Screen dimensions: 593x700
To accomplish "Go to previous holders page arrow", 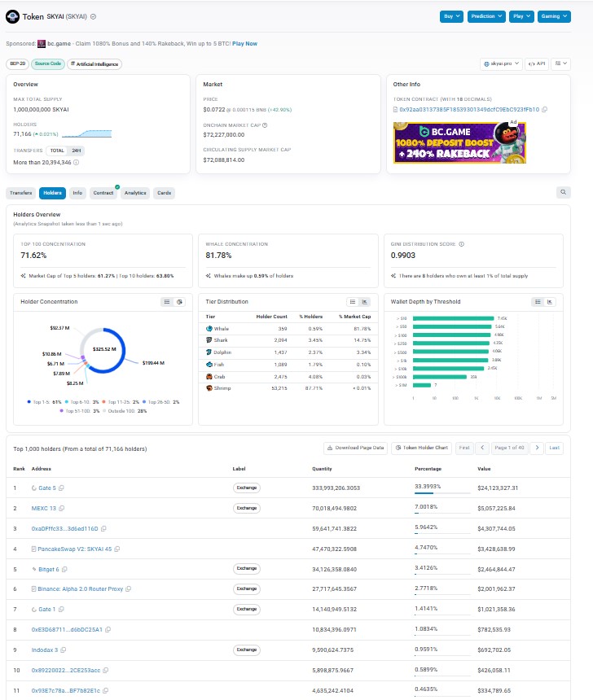I will (482, 448).
